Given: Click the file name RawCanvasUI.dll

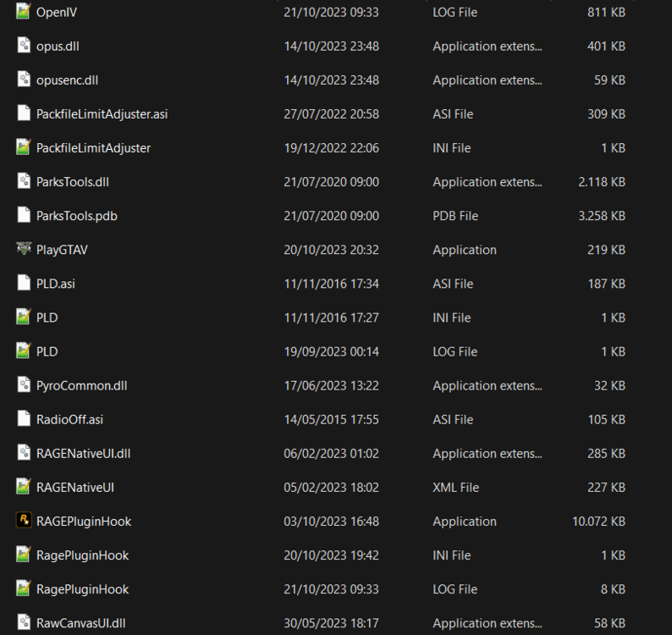Looking at the screenshot, I should tap(81, 623).
